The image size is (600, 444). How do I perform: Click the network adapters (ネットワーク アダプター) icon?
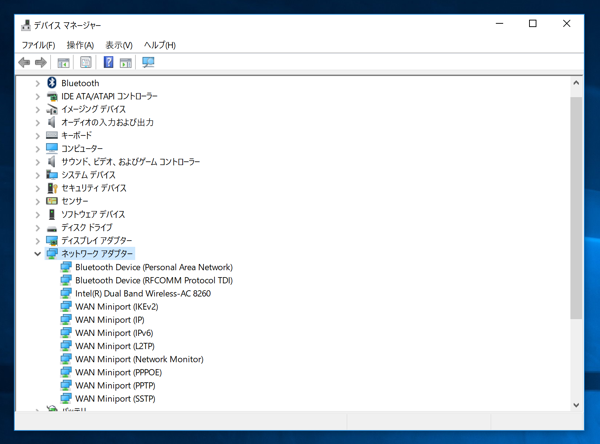[x=52, y=253]
